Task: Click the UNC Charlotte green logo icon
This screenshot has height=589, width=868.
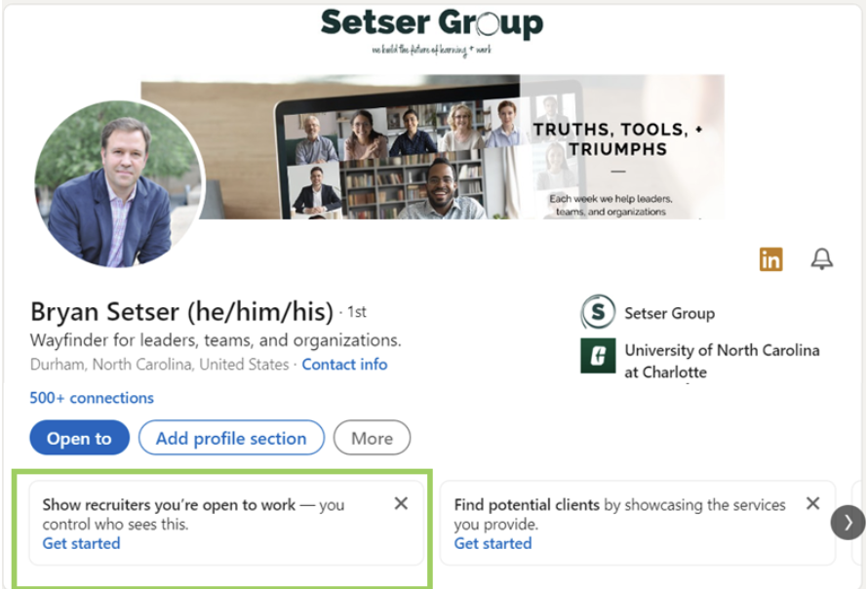Action: tap(598, 355)
